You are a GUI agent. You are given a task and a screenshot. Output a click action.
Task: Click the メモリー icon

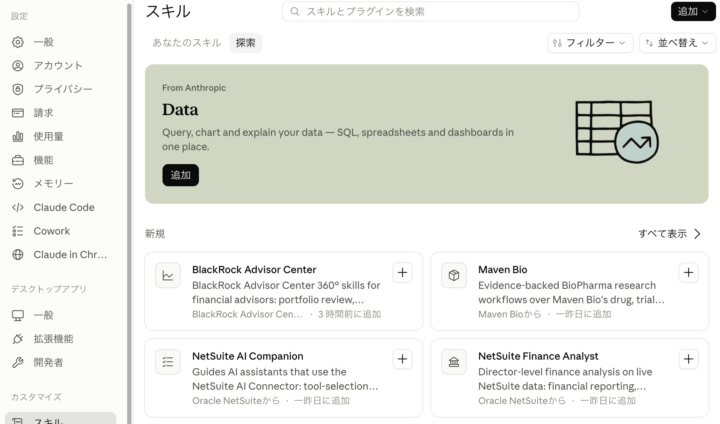coord(18,184)
